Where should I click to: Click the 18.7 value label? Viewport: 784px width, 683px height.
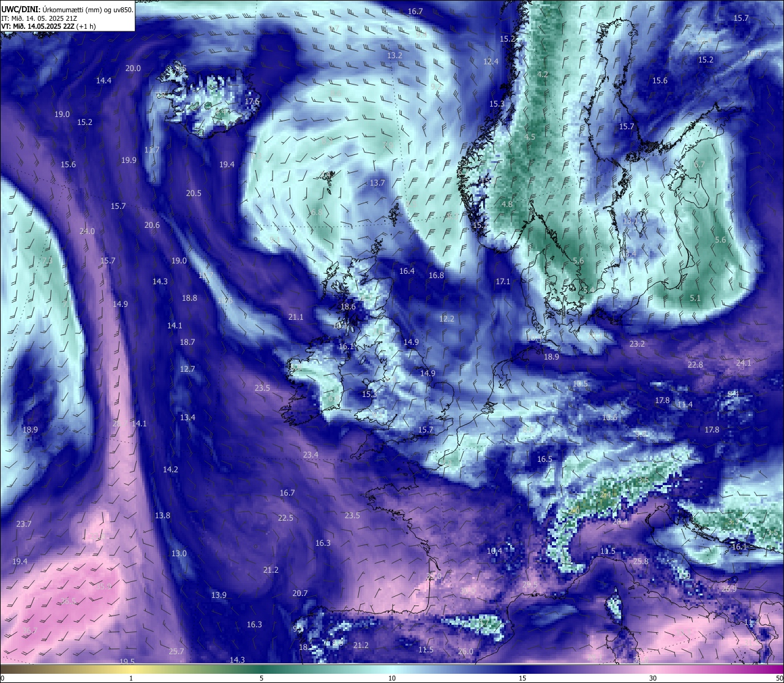click(x=187, y=342)
